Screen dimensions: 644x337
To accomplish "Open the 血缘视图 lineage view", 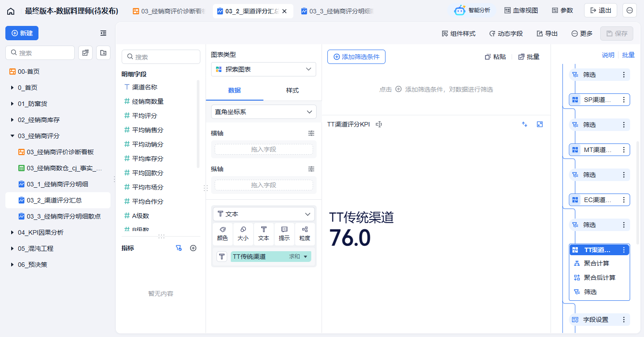I will tap(521, 10).
